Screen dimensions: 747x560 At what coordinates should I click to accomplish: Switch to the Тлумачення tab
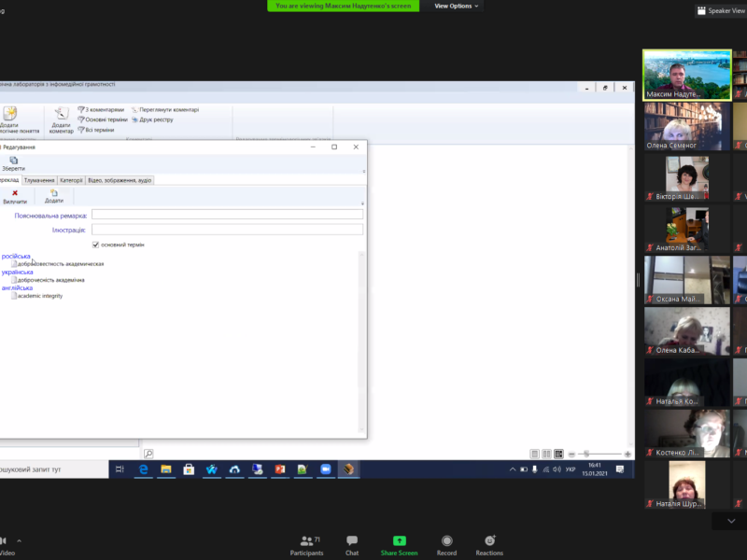coord(39,180)
